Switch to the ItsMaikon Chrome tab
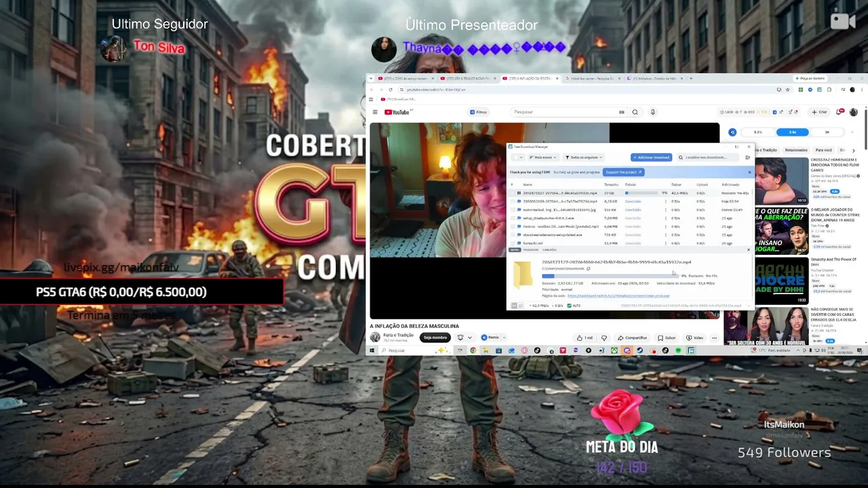 (x=655, y=79)
